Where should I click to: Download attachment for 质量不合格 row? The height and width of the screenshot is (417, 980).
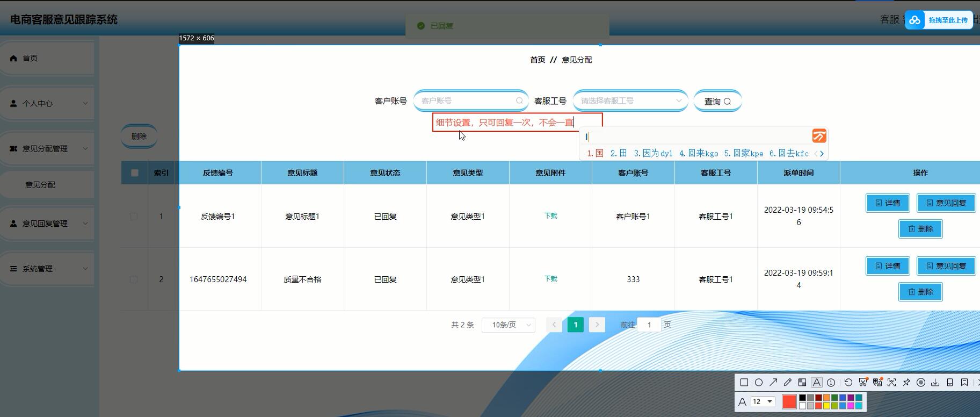coord(550,278)
